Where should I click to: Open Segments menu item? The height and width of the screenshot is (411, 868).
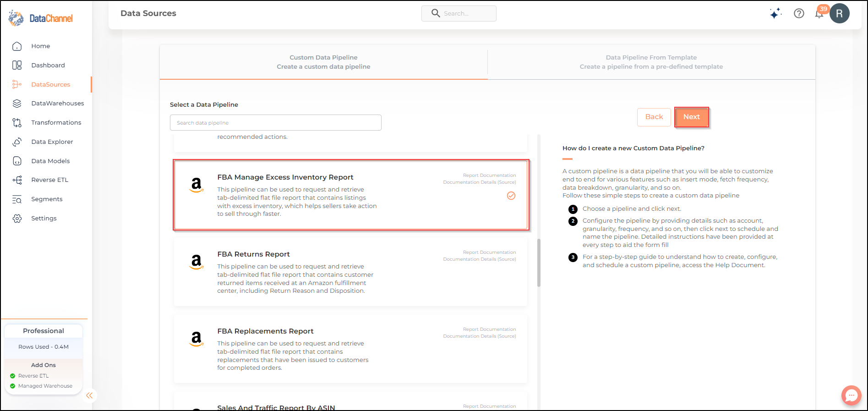[47, 199]
